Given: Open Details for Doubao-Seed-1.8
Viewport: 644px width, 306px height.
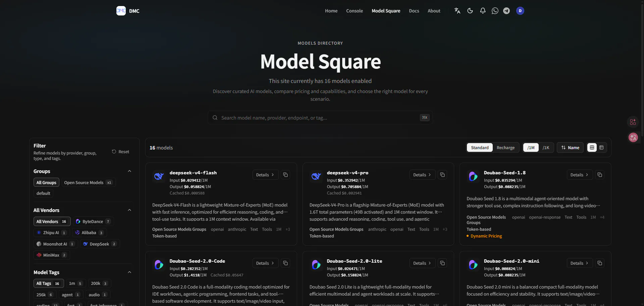Looking at the screenshot, I should (580, 175).
